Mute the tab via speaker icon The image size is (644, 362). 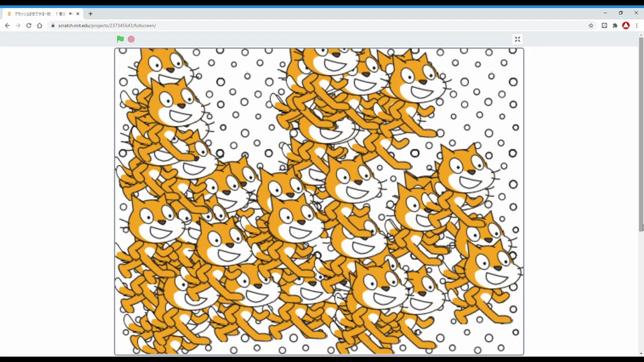[x=70, y=13]
